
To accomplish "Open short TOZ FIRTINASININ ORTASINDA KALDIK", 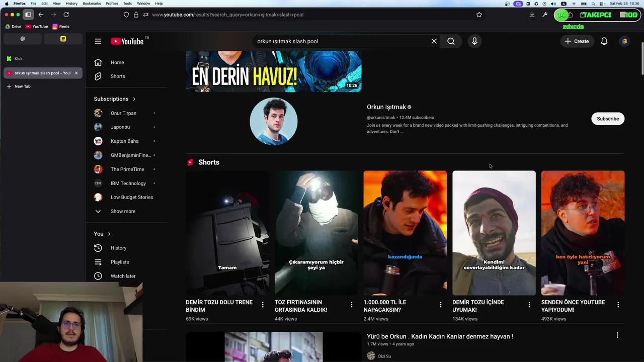I will point(316,233).
